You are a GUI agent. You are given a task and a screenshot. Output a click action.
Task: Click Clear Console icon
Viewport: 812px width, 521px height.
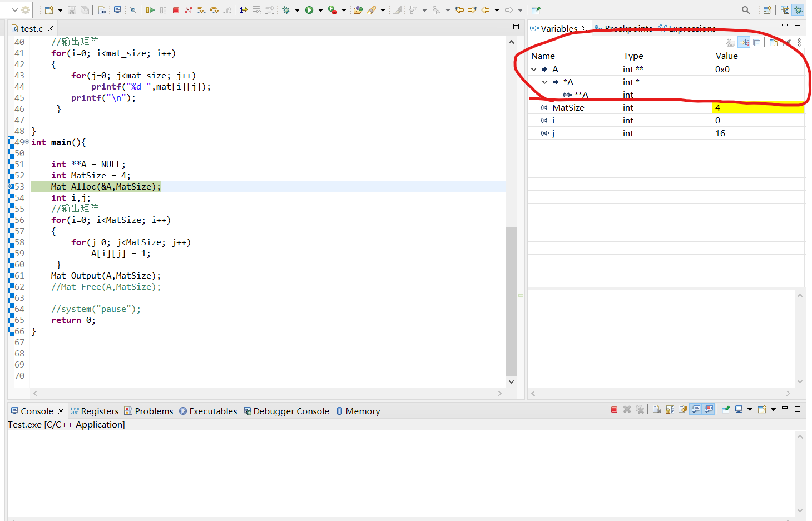coord(657,410)
